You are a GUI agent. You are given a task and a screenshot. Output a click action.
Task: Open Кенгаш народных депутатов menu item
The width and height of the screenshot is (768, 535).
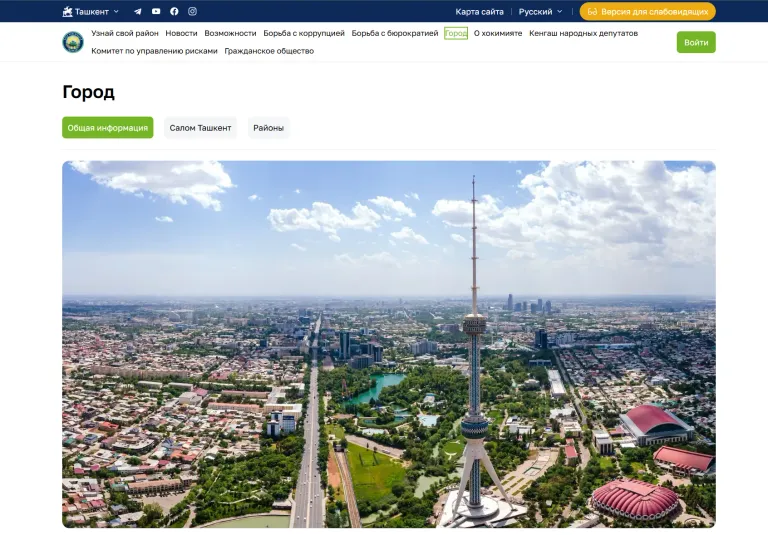click(583, 33)
